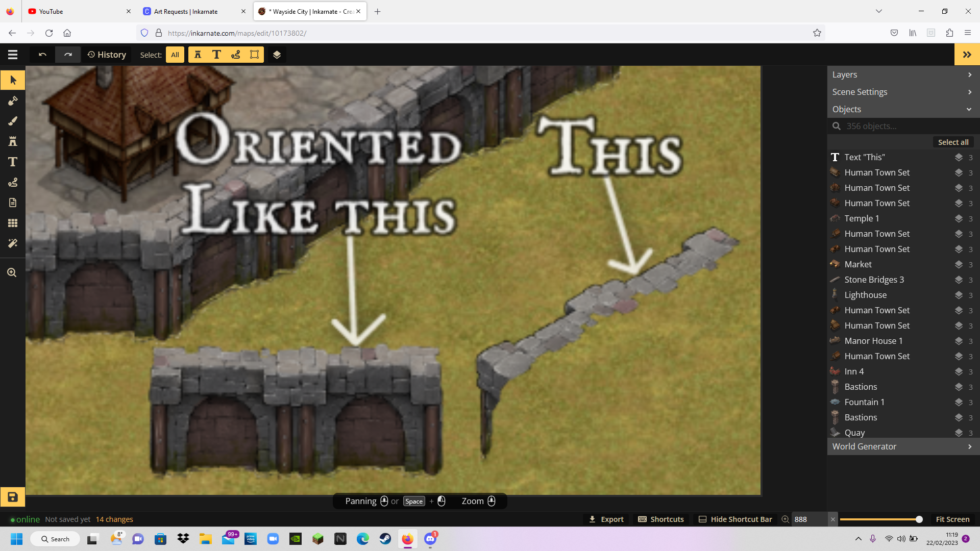The image size is (980, 551).
Task: Open the History panel
Action: pos(107,55)
